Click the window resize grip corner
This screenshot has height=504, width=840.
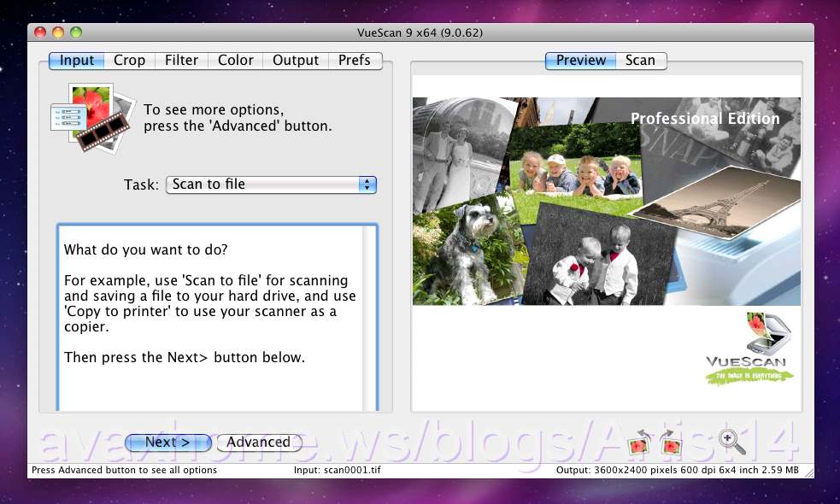809,473
